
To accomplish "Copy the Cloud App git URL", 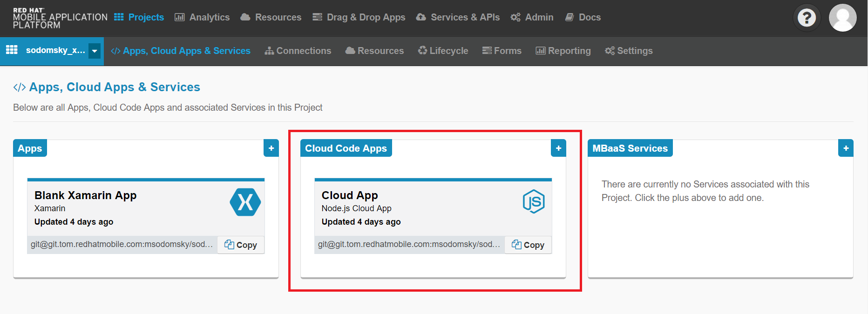I will point(528,245).
